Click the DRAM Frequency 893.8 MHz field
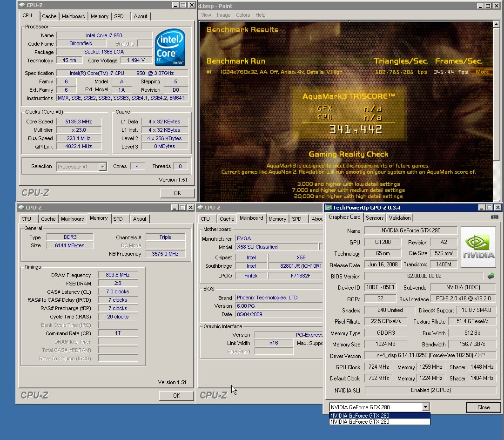 point(118,275)
